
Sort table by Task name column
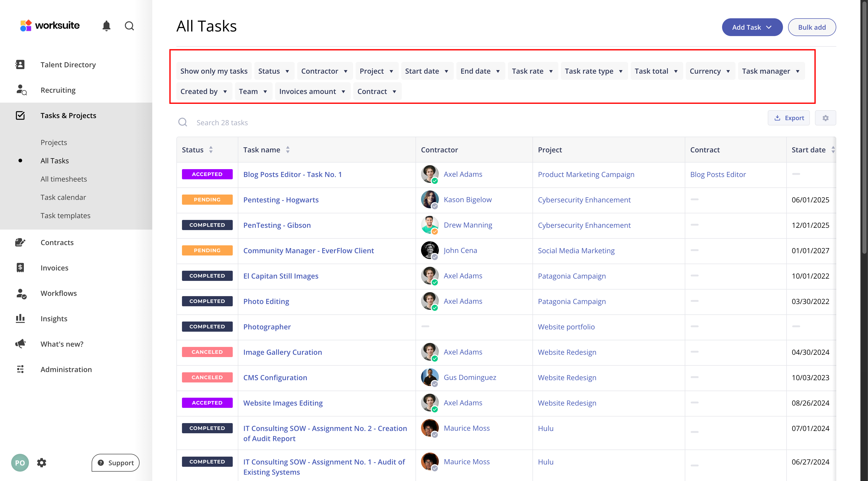[287, 150]
